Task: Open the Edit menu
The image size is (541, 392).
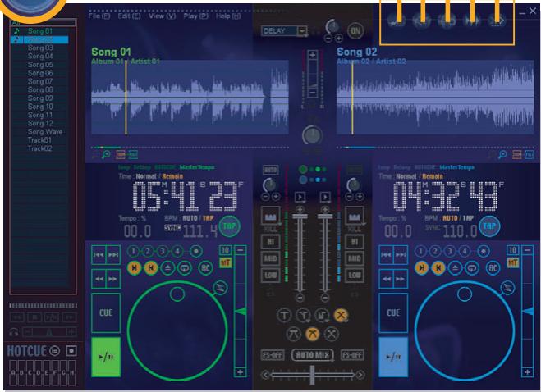Action: (x=130, y=16)
